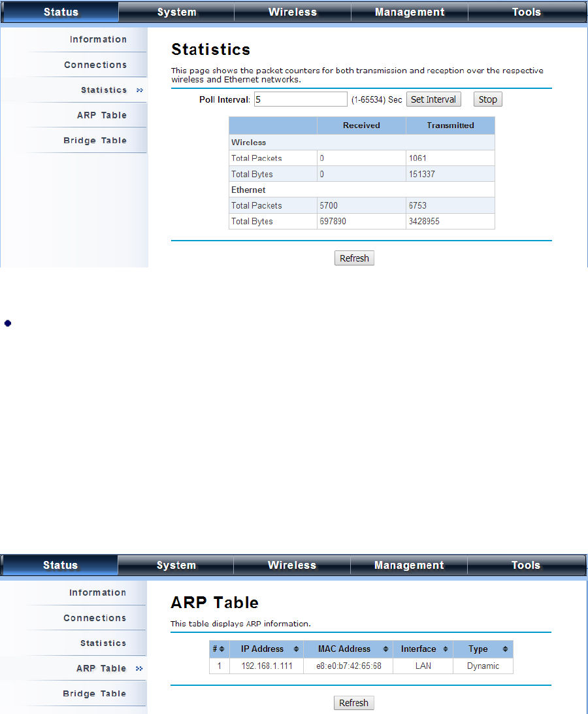Open Tools tab in lower ARP Table panel
Screen dimensions: 588x714
pos(526,565)
